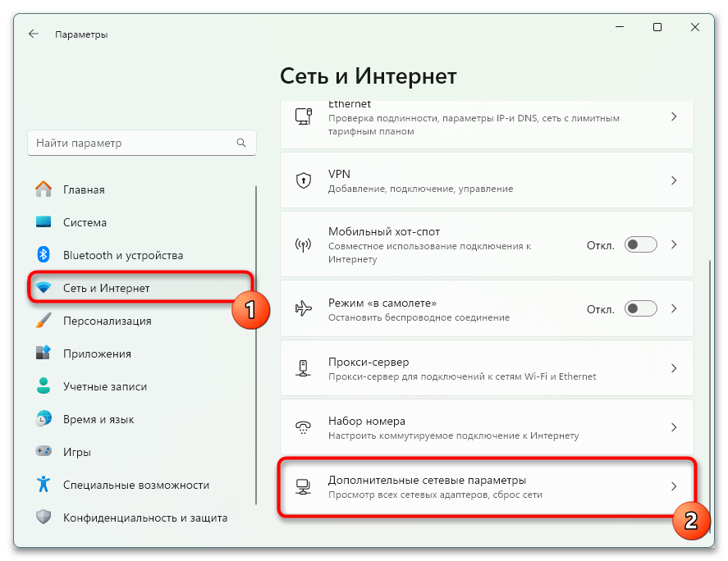Viewport: 728px width, 561px height.
Task: Expand Дополнительные сетевые параметры chevron
Action: click(x=674, y=486)
